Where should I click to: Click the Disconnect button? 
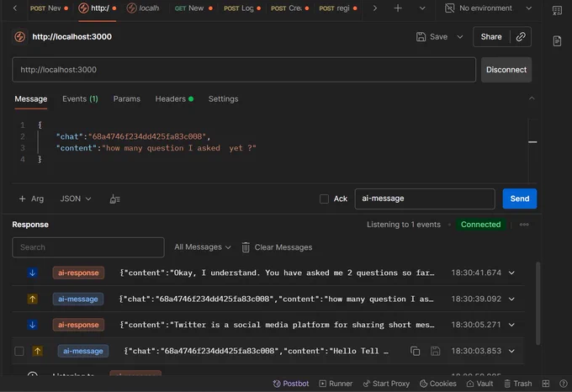(506, 70)
